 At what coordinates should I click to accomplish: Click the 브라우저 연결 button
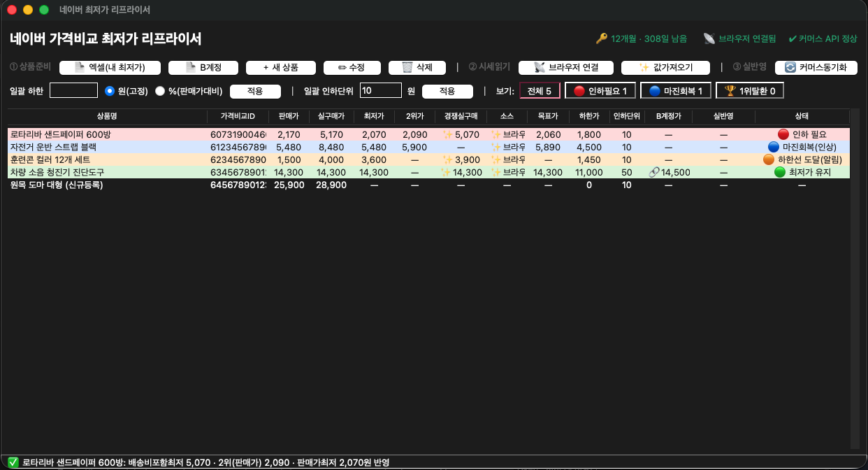click(565, 67)
